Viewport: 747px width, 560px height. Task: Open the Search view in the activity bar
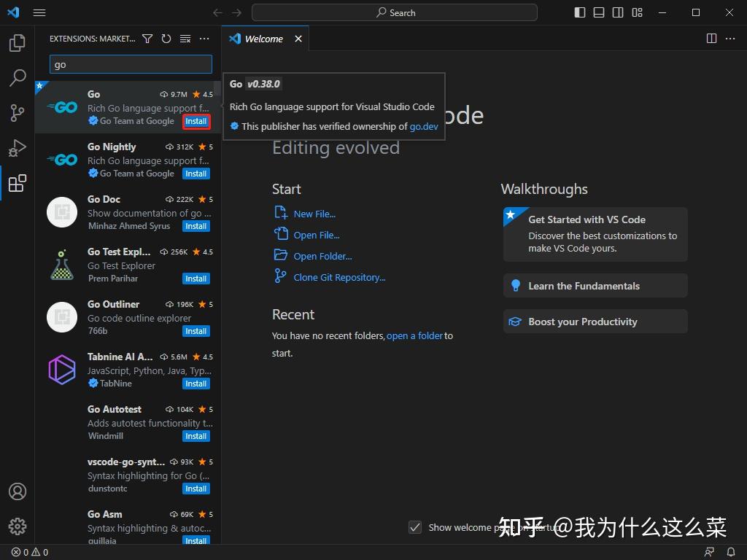pyautogui.click(x=18, y=77)
